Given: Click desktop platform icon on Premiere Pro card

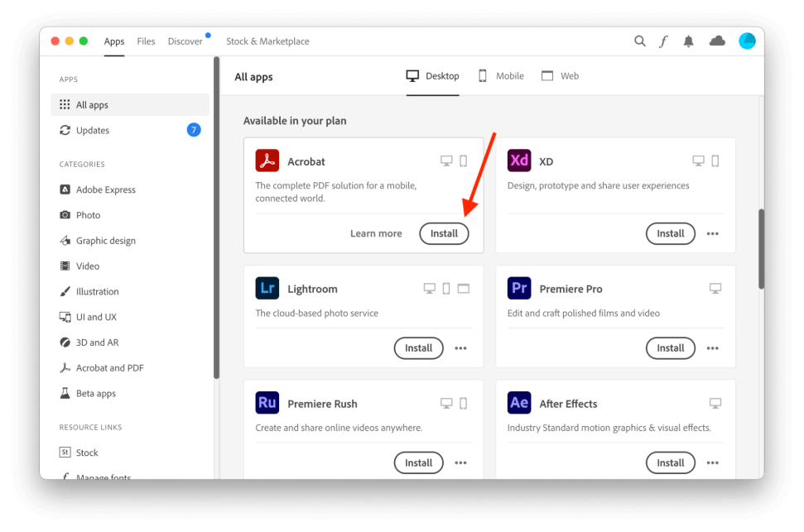Looking at the screenshot, I should pyautogui.click(x=715, y=288).
